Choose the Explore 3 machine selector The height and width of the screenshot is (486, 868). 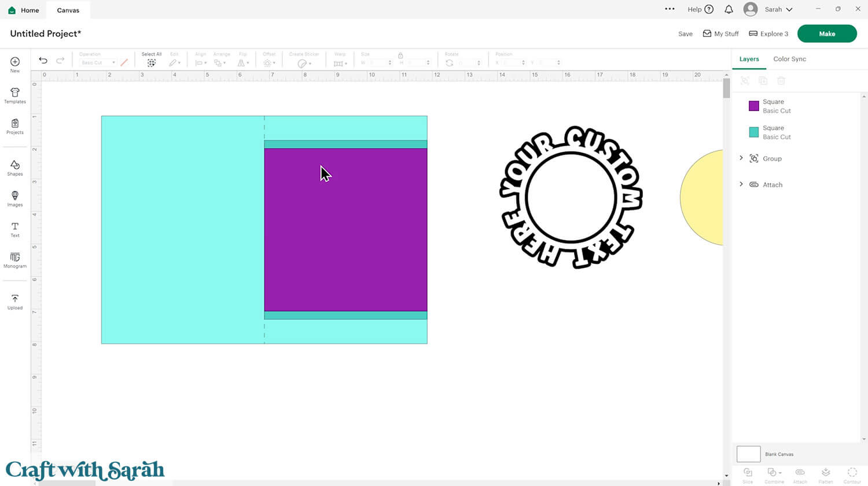(768, 34)
